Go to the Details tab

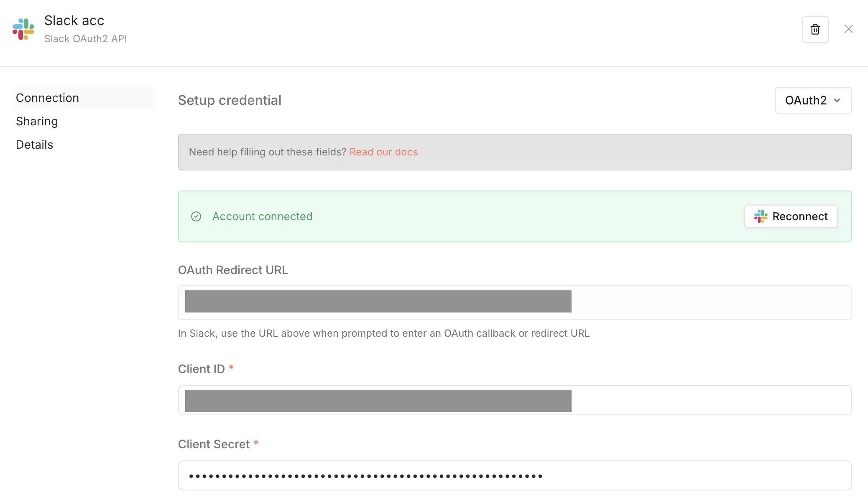tap(34, 145)
